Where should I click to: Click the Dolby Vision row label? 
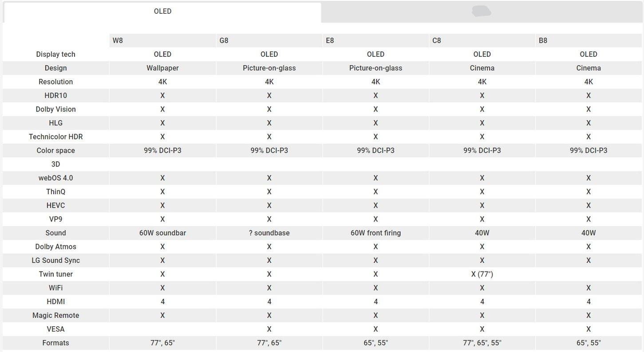pyautogui.click(x=55, y=109)
